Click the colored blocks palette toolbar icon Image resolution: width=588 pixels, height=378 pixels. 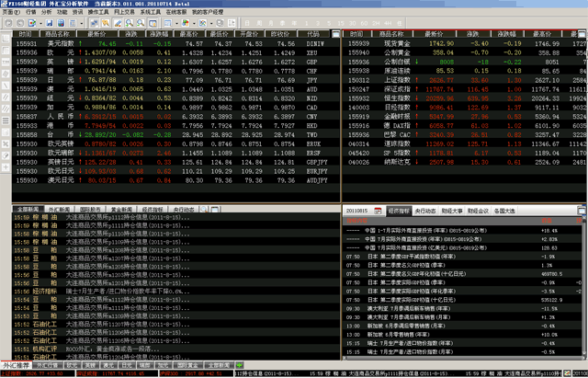point(186,23)
